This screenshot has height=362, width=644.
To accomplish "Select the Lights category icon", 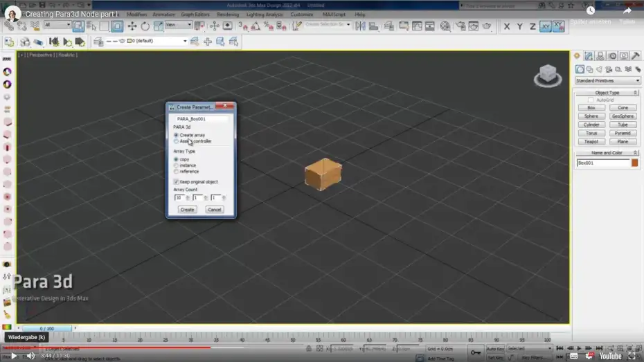I will pyautogui.click(x=599, y=69).
